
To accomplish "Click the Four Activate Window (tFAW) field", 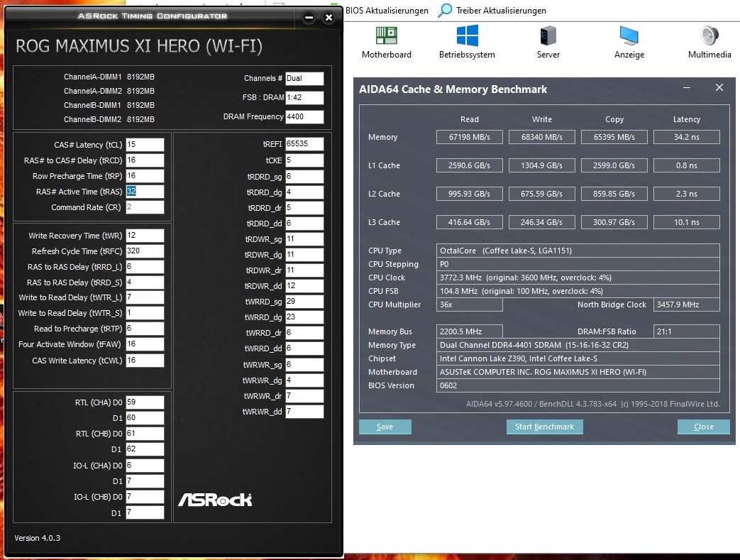I will pyautogui.click(x=145, y=344).
